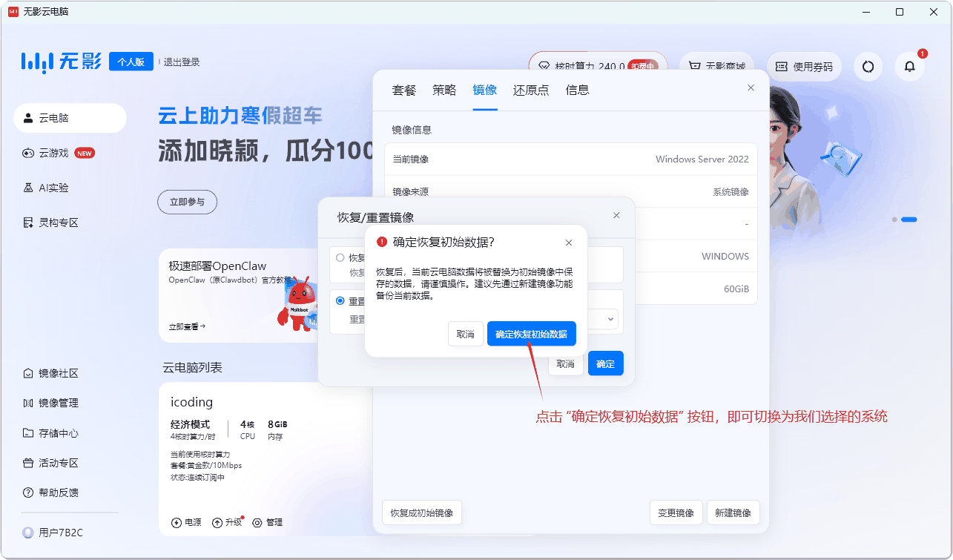The image size is (953, 560).
Task: Click the Moltbot mascot image on OpenClaw card
Action: click(x=297, y=303)
